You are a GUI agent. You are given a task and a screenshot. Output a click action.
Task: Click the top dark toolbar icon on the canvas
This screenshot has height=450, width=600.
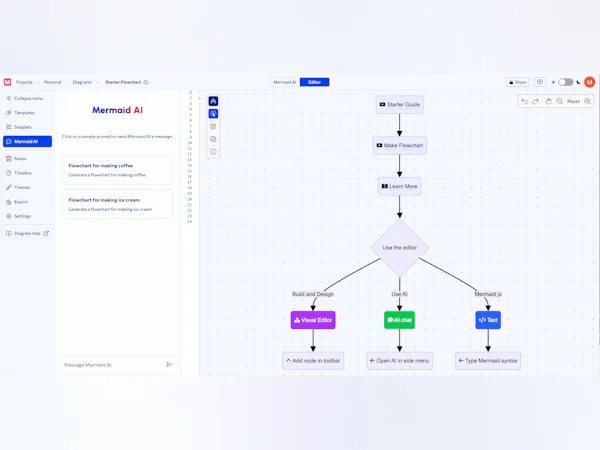(213, 101)
